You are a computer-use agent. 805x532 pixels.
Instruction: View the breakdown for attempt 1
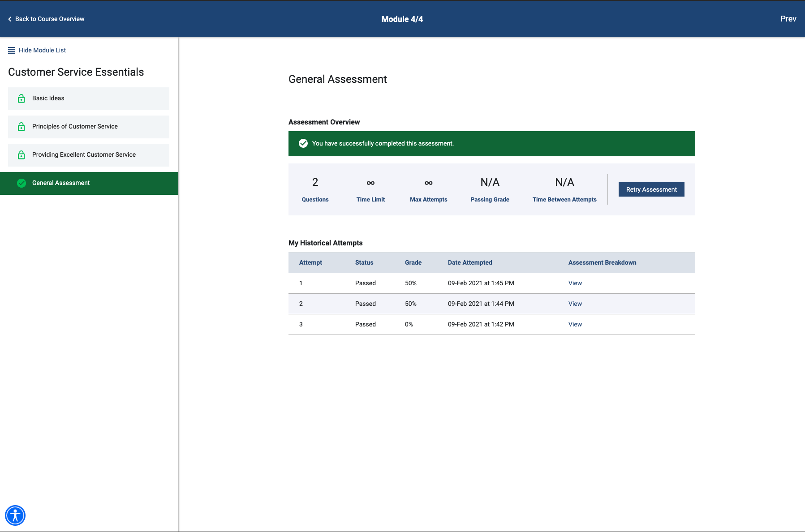point(575,283)
